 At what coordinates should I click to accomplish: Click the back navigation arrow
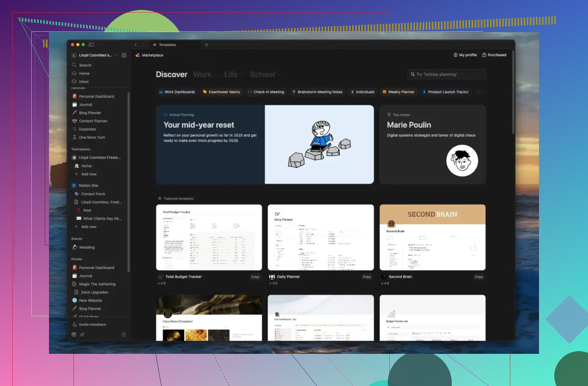pos(136,45)
